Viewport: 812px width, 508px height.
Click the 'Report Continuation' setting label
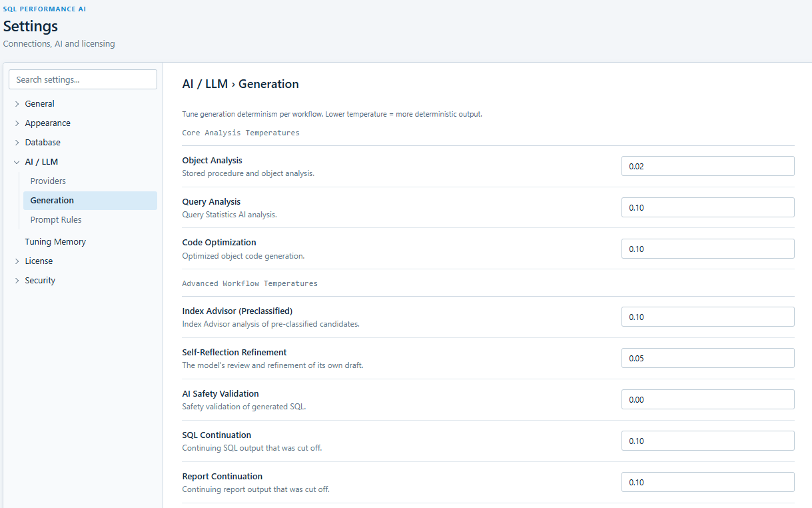222,477
